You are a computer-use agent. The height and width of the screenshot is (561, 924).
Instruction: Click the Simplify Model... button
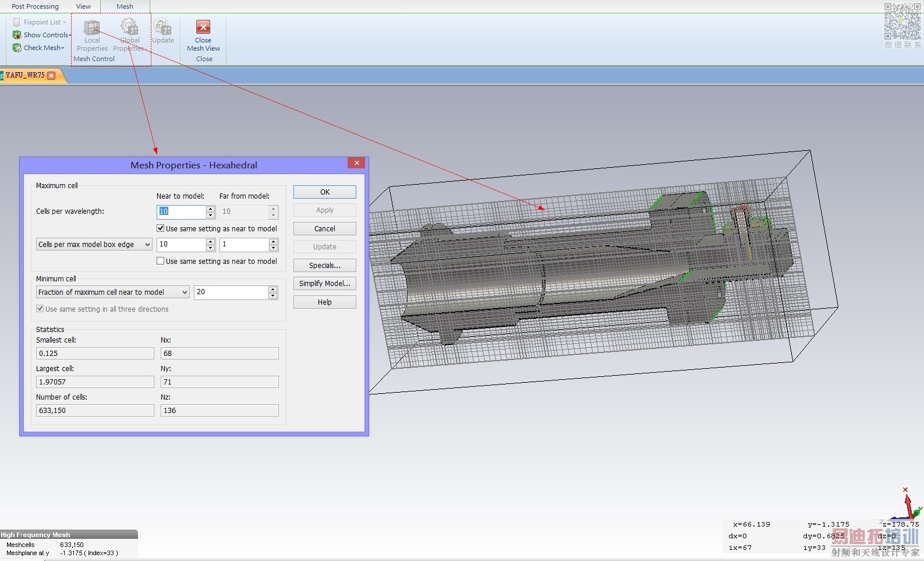click(x=324, y=284)
